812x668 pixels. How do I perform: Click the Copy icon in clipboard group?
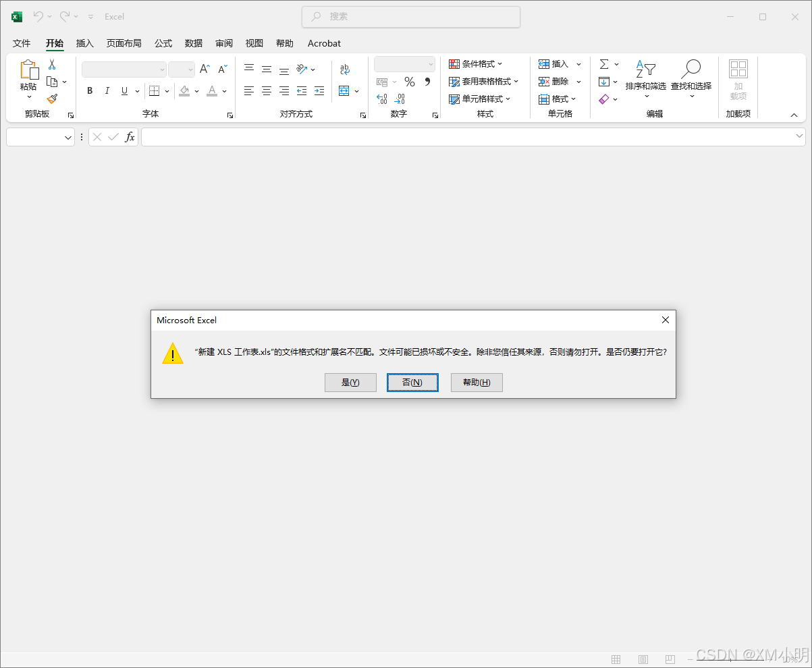pos(52,82)
